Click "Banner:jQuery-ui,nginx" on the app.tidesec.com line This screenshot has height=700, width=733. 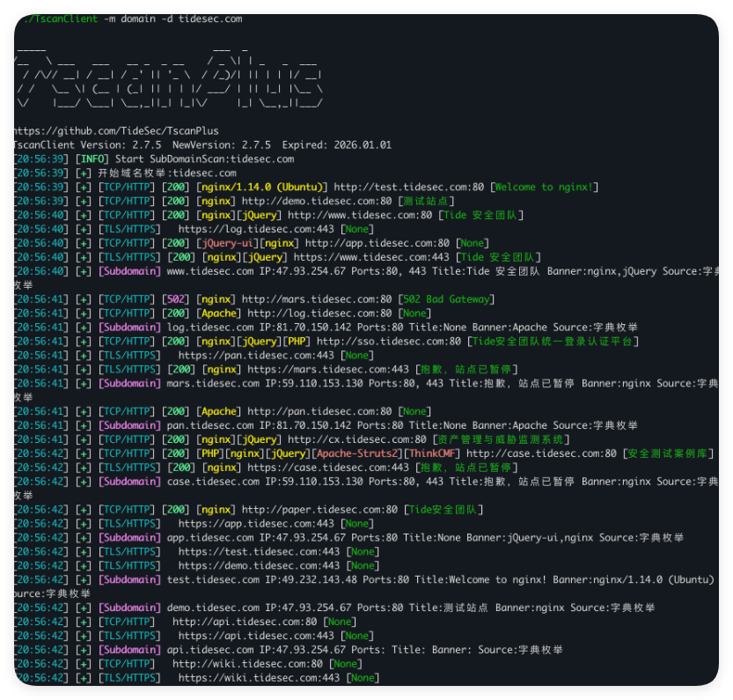530,538
